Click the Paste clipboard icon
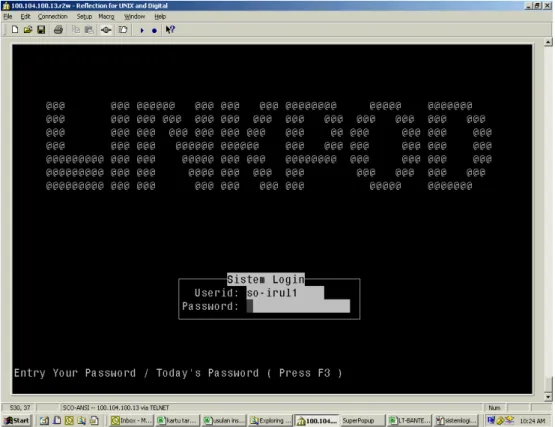 (x=89, y=30)
